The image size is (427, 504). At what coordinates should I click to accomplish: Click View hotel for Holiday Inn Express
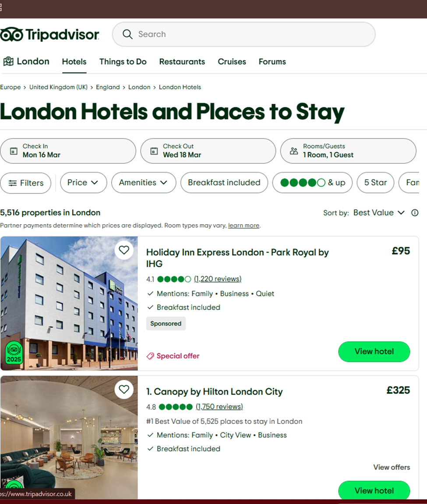pyautogui.click(x=374, y=351)
